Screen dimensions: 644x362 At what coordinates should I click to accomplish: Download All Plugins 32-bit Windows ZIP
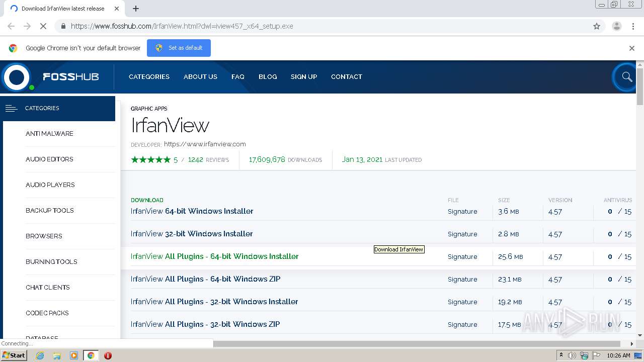tap(205, 324)
